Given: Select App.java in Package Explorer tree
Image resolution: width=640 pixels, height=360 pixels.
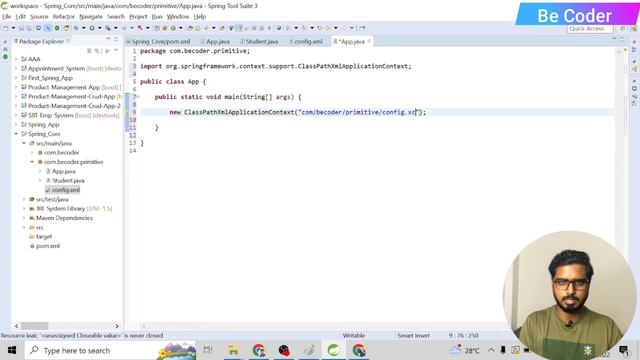Looking at the screenshot, I should (63, 171).
